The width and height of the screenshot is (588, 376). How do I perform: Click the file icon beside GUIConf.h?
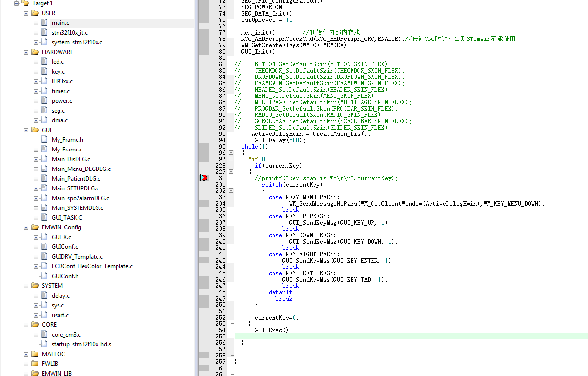pos(44,276)
